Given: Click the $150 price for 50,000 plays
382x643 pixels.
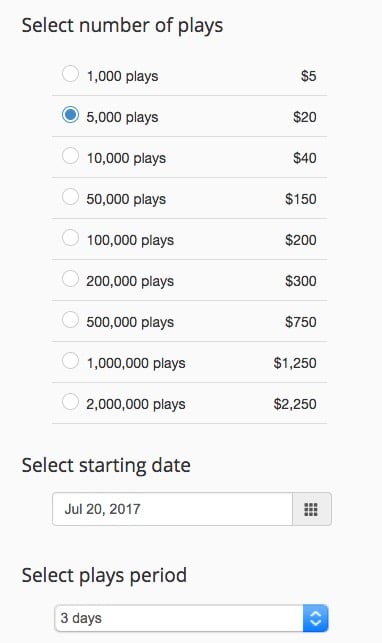Looking at the screenshot, I should tap(301, 199).
